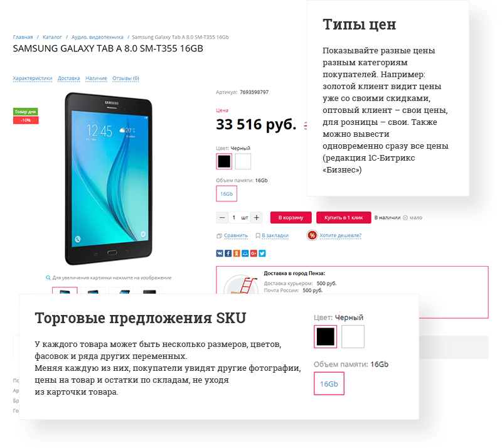Open the Характеристики tab
Screen dimensions: 502x448
coord(33,79)
